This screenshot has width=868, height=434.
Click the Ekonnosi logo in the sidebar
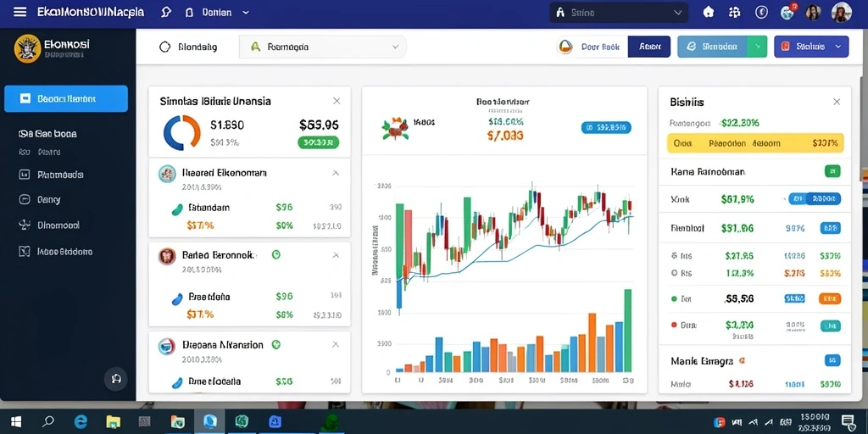[x=27, y=48]
